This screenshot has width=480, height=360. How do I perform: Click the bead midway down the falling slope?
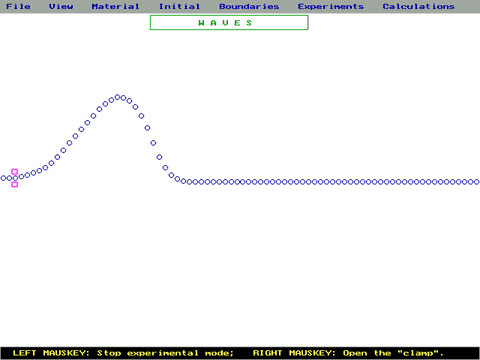[x=153, y=143]
